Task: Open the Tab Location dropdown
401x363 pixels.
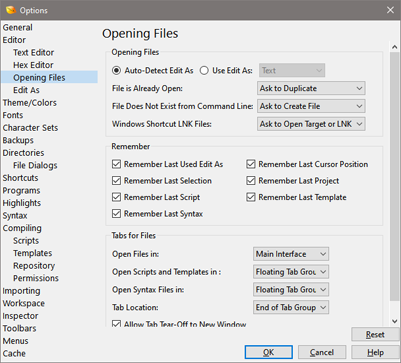Action: click(291, 307)
